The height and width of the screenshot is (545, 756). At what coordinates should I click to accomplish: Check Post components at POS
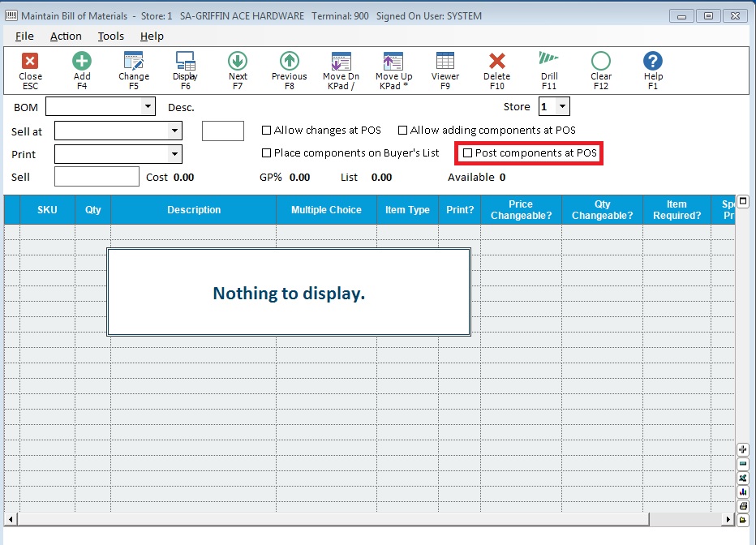(468, 153)
